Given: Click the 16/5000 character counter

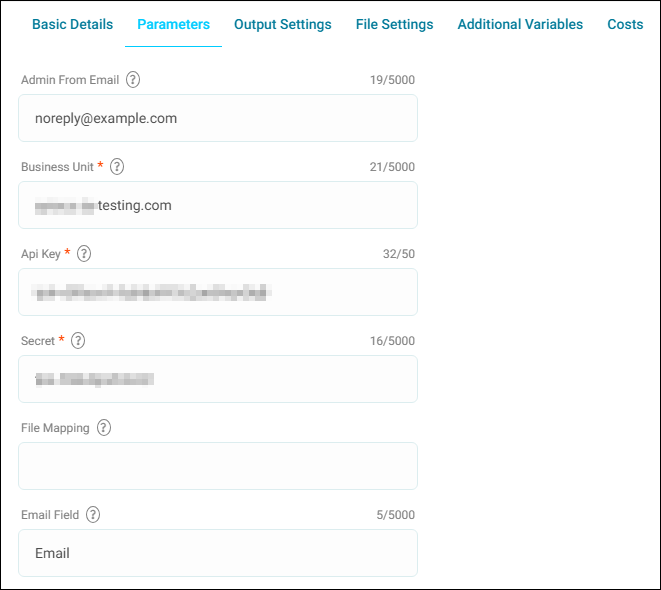Looking at the screenshot, I should point(392,341).
